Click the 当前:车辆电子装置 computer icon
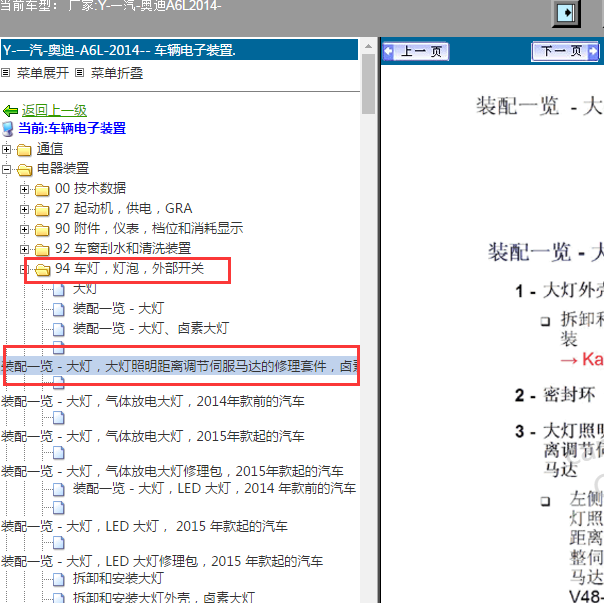 tap(8, 129)
